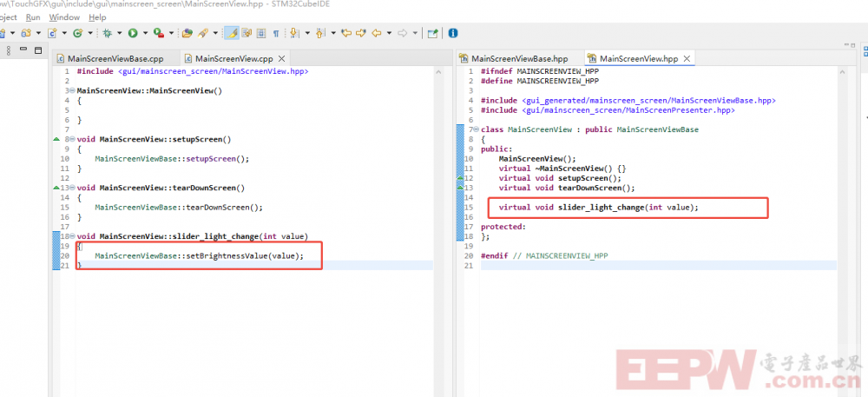Expand the Run configurations dropdown arrow
Image resolution: width=868 pixels, height=397 pixels.
tap(145, 33)
